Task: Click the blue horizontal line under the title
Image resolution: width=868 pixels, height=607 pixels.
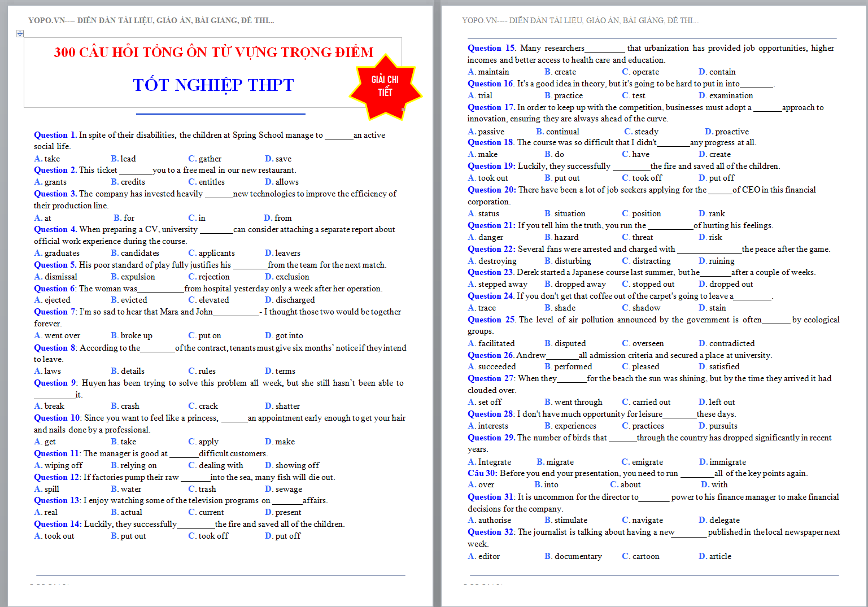Action: [220, 114]
